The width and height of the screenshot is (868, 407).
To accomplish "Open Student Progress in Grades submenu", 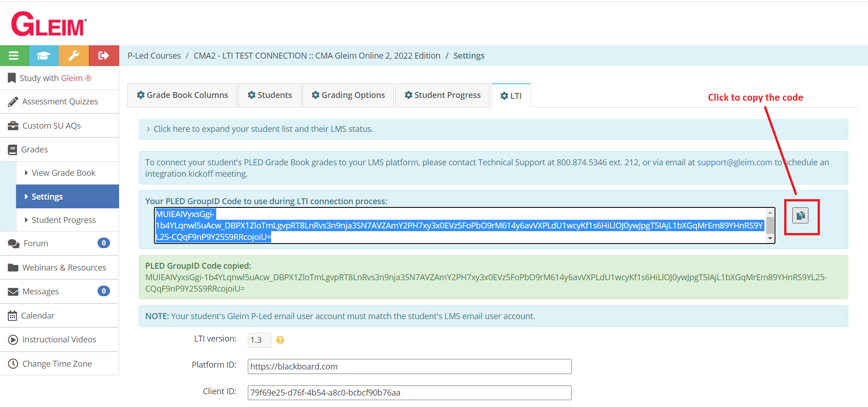I will [67, 220].
